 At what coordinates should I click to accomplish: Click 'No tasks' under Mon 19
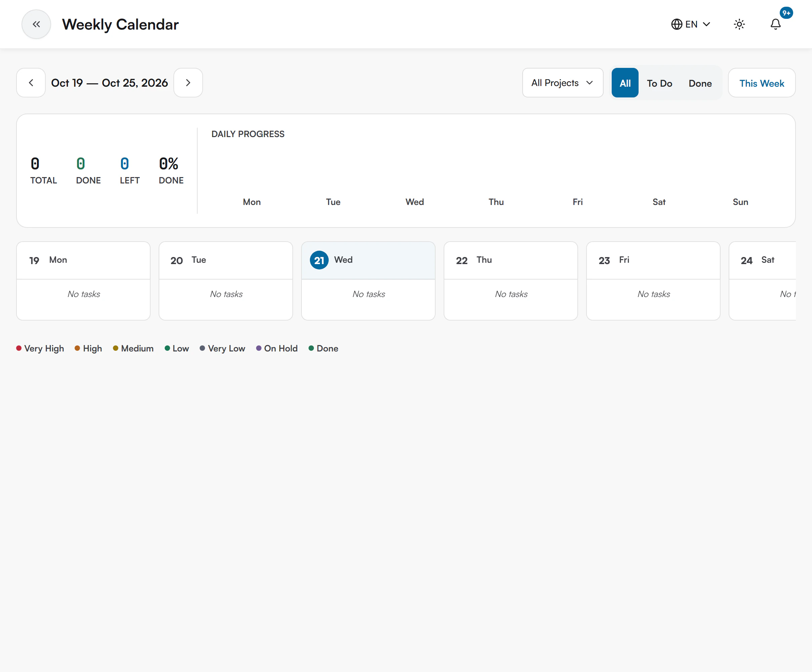(x=84, y=294)
